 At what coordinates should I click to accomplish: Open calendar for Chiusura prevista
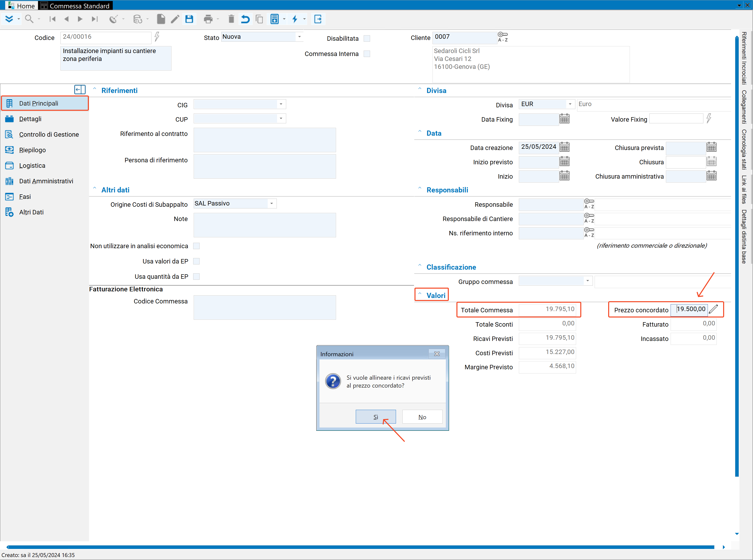pyautogui.click(x=712, y=147)
